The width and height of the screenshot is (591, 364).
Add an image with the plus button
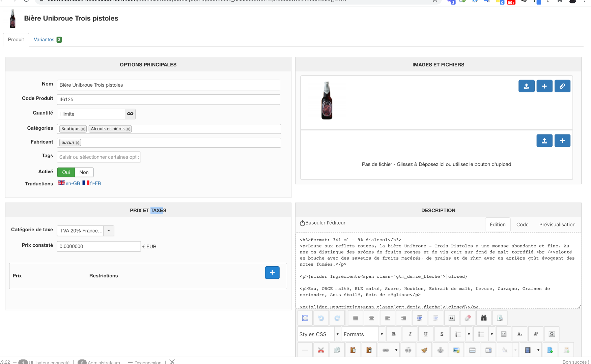pyautogui.click(x=544, y=86)
